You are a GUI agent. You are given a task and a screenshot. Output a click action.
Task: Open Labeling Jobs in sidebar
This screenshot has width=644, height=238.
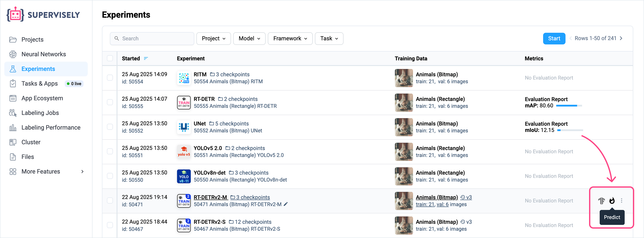[40, 113]
